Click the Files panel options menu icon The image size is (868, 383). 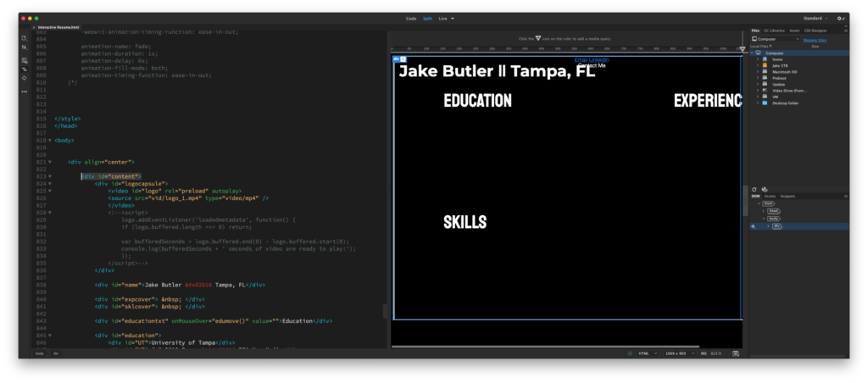tap(844, 31)
